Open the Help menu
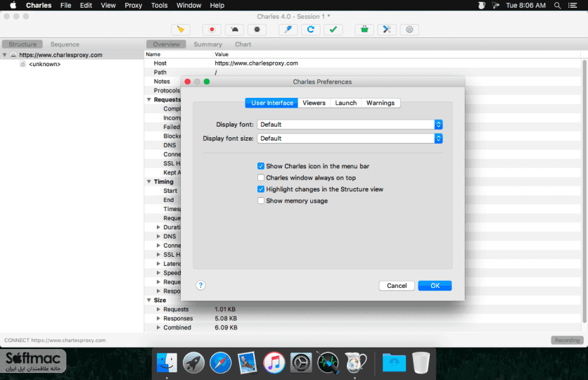588x380 pixels. [x=217, y=5]
